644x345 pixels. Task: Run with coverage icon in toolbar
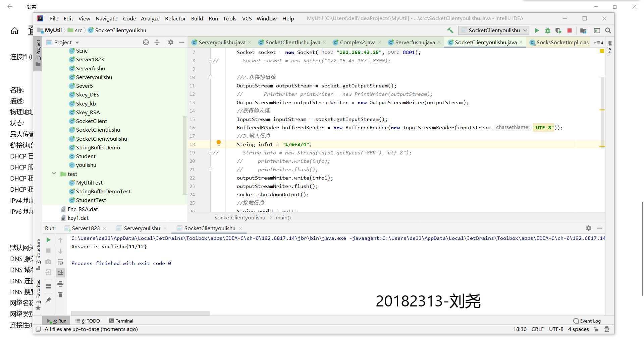point(558,30)
